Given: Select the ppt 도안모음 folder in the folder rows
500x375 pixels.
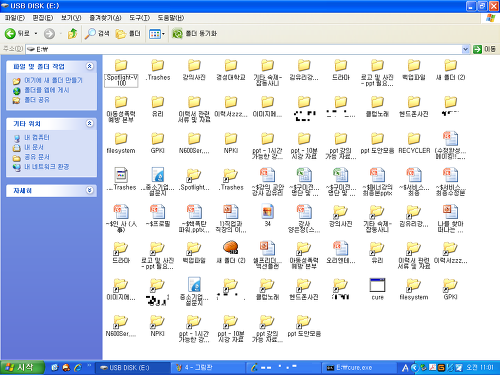Looking at the screenshot, I should 377,138.
